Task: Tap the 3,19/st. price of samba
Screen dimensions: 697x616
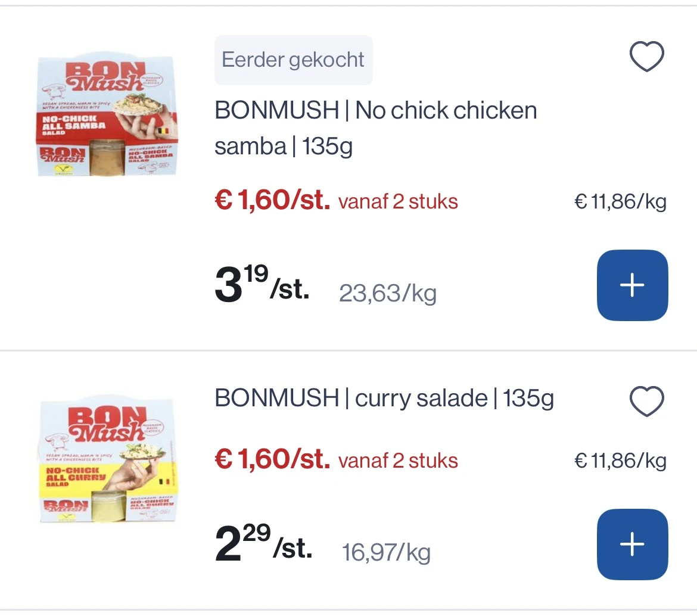Action: coord(262,284)
